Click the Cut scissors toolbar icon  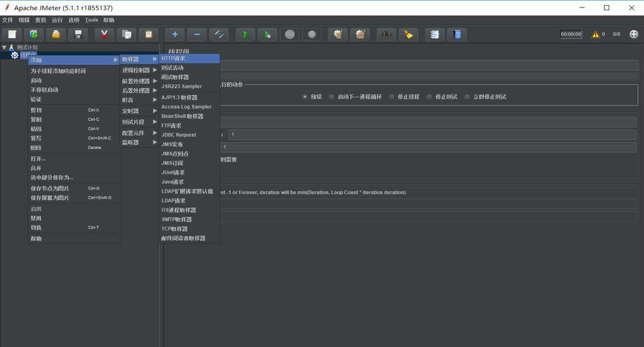click(x=105, y=34)
